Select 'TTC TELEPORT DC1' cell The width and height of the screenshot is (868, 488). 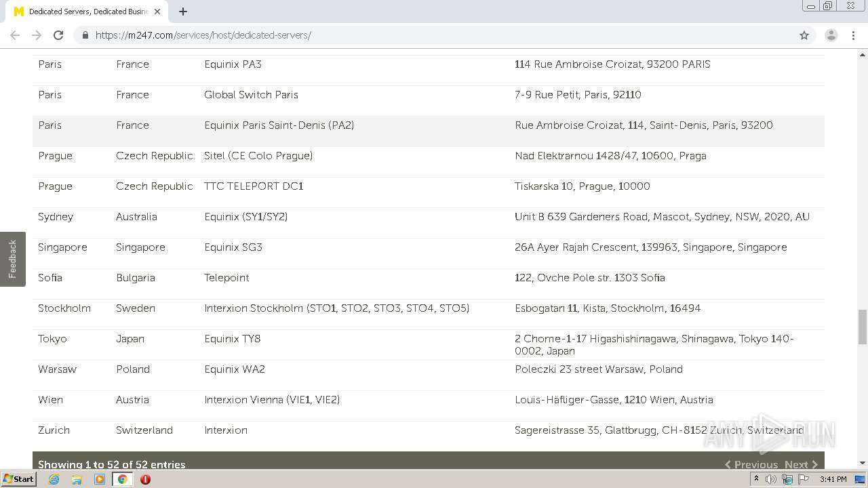(x=254, y=186)
